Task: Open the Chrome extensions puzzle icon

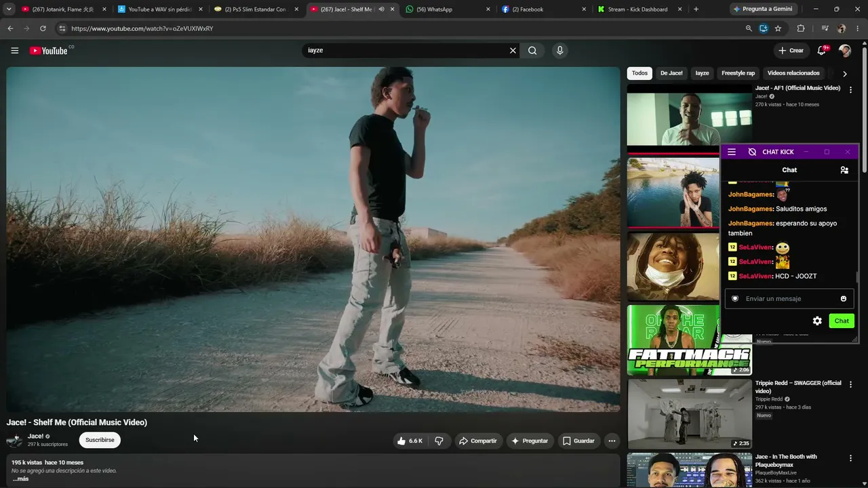Action: pos(801,28)
